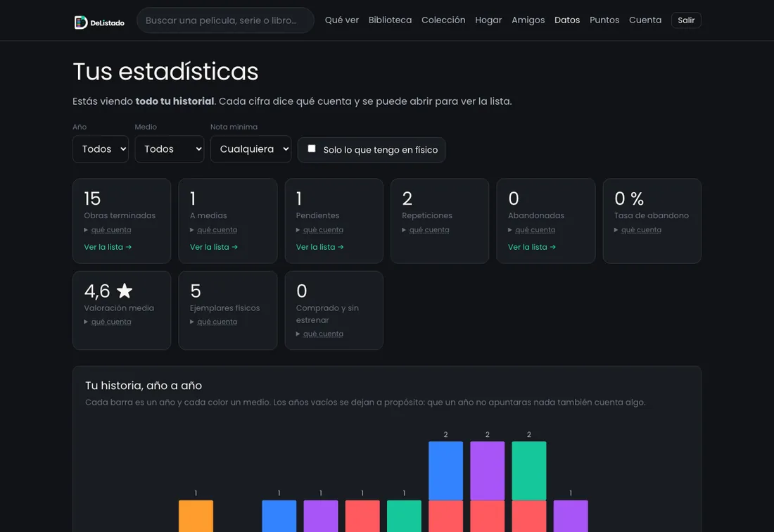
Task: Focus the search movie, series or book field
Action: (x=225, y=20)
